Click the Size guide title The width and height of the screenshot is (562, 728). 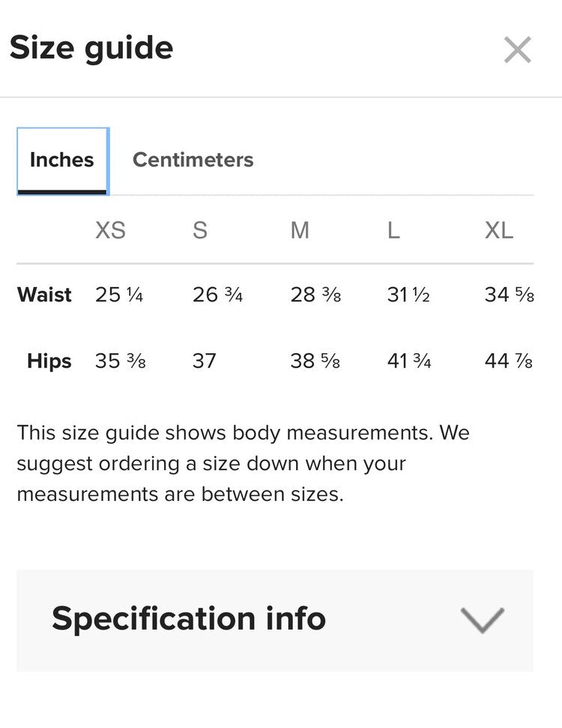91,48
